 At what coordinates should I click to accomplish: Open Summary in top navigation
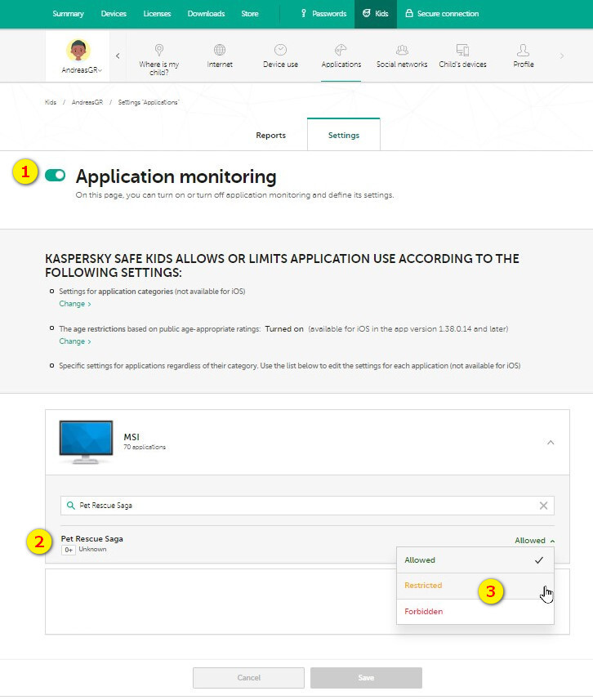68,14
